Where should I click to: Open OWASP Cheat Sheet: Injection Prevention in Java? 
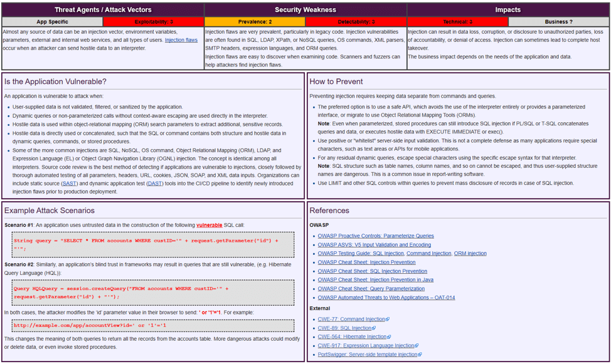pos(375,280)
